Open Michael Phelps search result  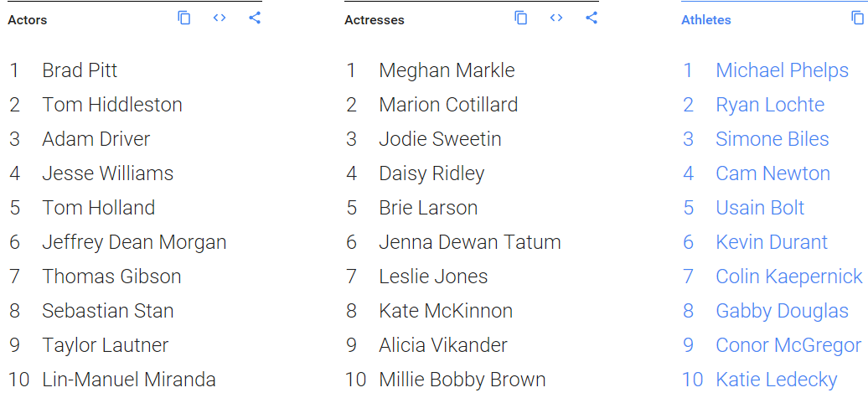pyautogui.click(x=782, y=70)
